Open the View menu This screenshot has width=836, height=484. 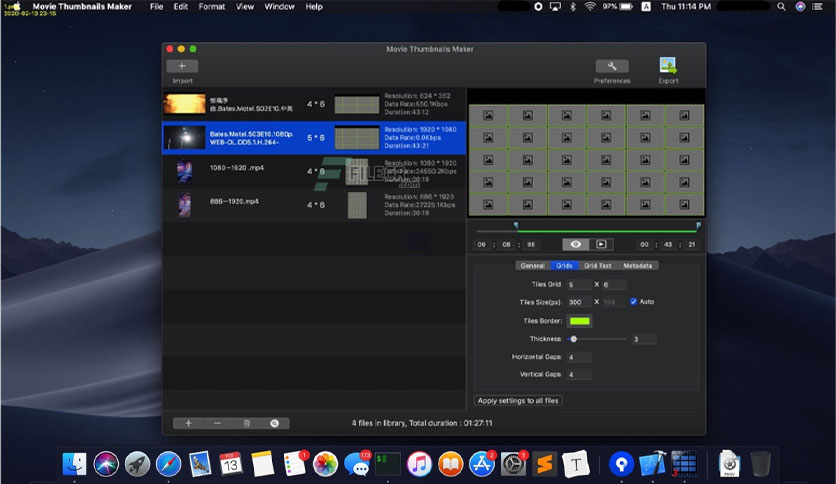[x=245, y=6]
